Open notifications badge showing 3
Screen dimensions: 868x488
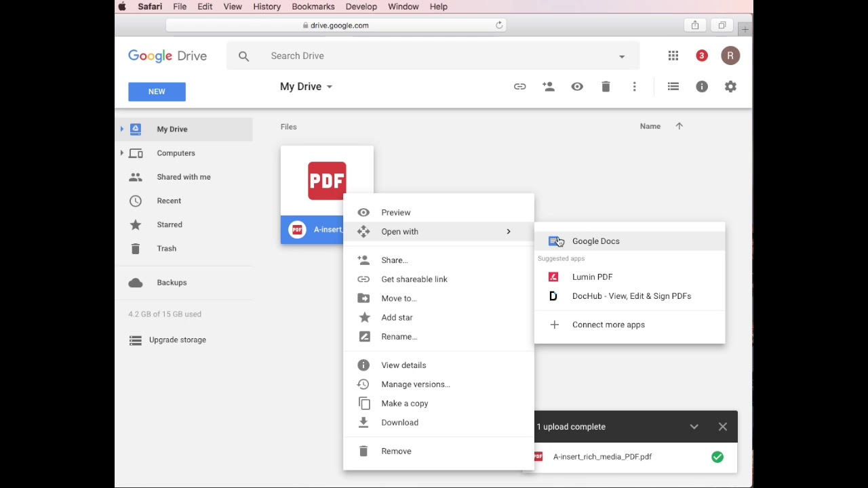702,56
